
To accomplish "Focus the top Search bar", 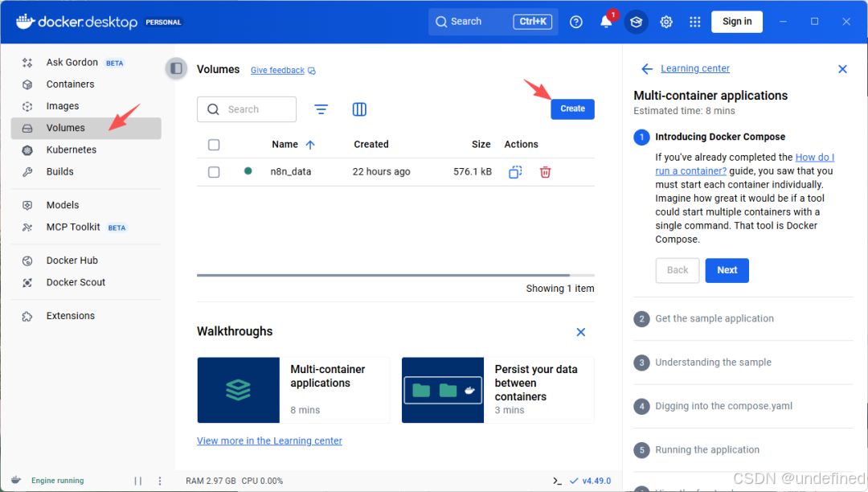I will (x=493, y=22).
